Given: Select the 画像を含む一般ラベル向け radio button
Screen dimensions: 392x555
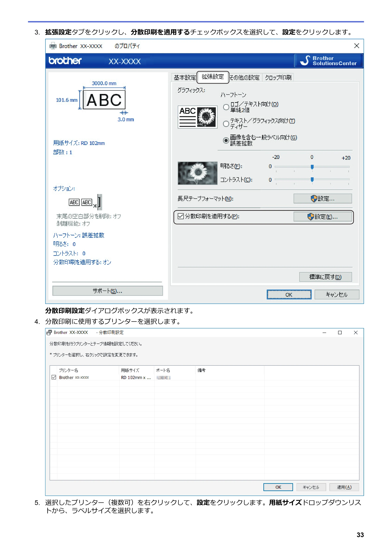Looking at the screenshot, I should [226, 140].
